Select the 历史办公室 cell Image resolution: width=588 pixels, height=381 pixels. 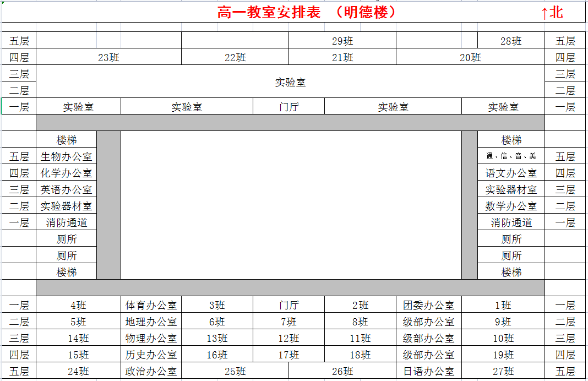[151, 355]
